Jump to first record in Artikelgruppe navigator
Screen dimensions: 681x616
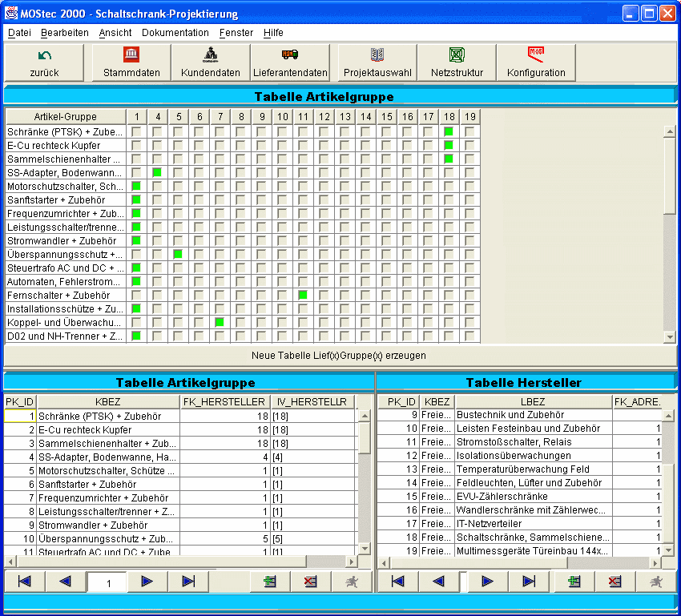(25, 582)
